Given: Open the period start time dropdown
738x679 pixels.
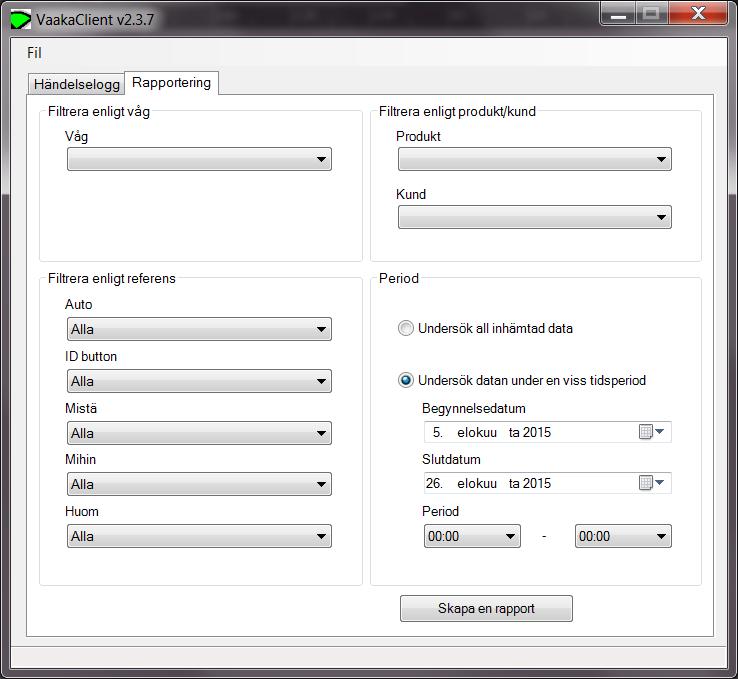Looking at the screenshot, I should pyautogui.click(x=472, y=536).
